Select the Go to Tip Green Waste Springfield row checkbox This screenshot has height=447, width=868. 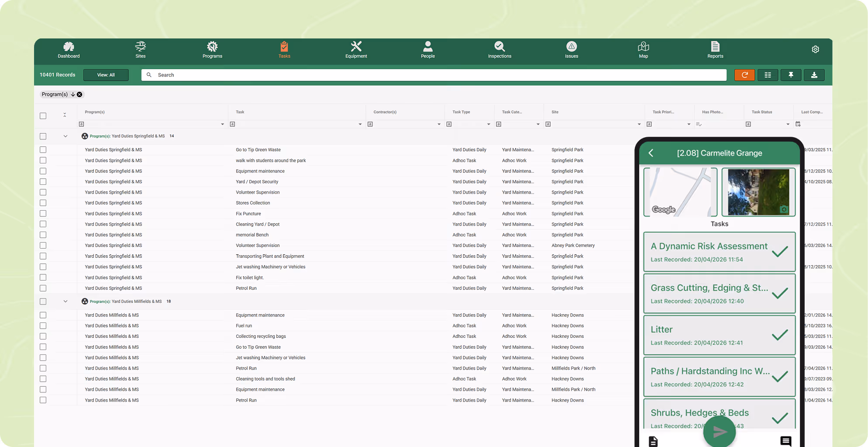[43, 150]
